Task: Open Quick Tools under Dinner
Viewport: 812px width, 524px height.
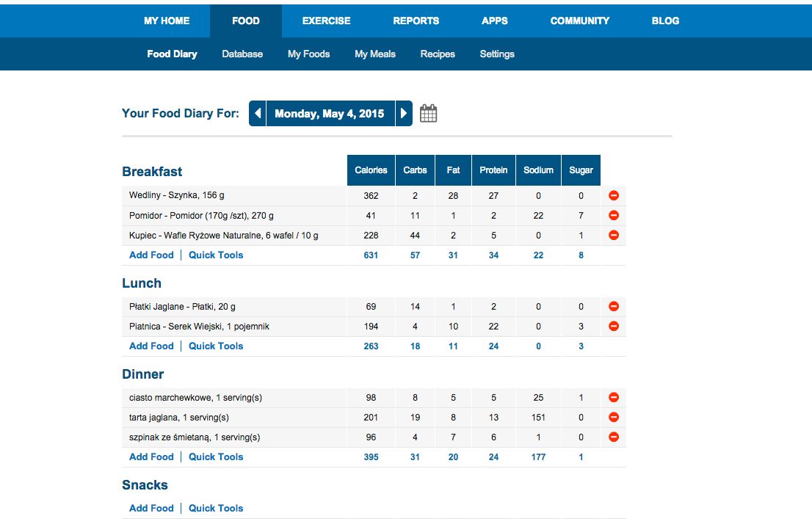Action: click(x=216, y=457)
